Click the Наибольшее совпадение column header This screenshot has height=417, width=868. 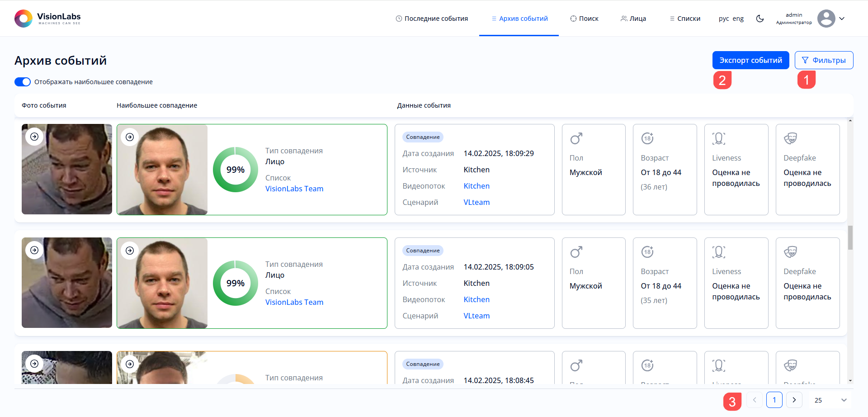(x=157, y=105)
